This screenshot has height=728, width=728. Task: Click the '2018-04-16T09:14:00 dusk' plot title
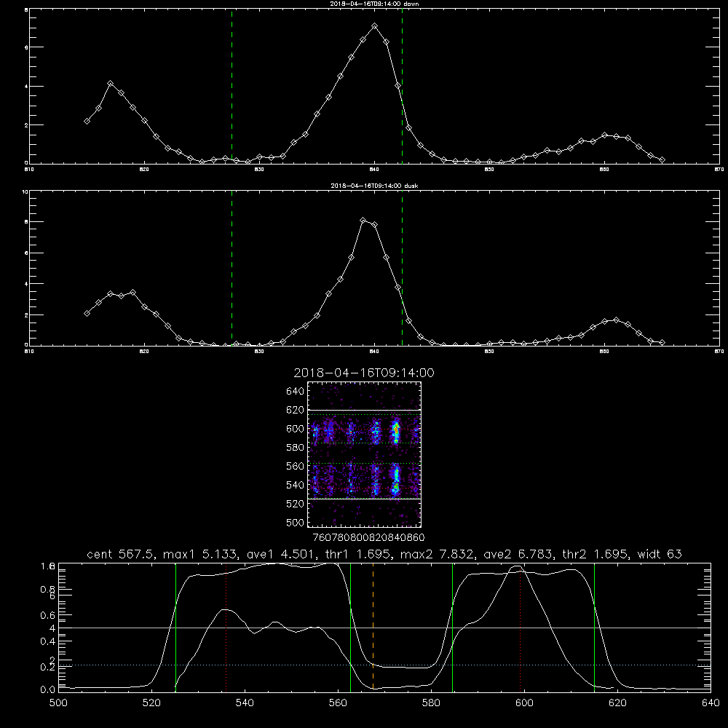(374, 186)
